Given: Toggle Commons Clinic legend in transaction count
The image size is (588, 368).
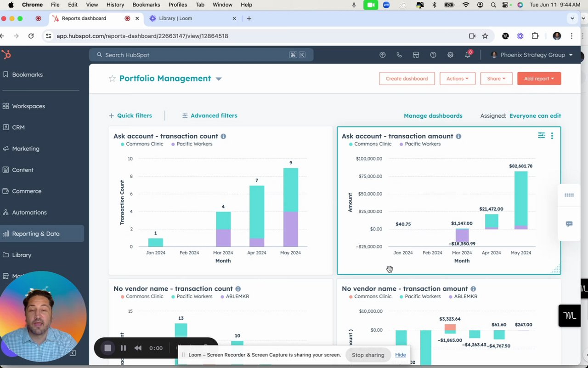Looking at the screenshot, I should (x=142, y=144).
